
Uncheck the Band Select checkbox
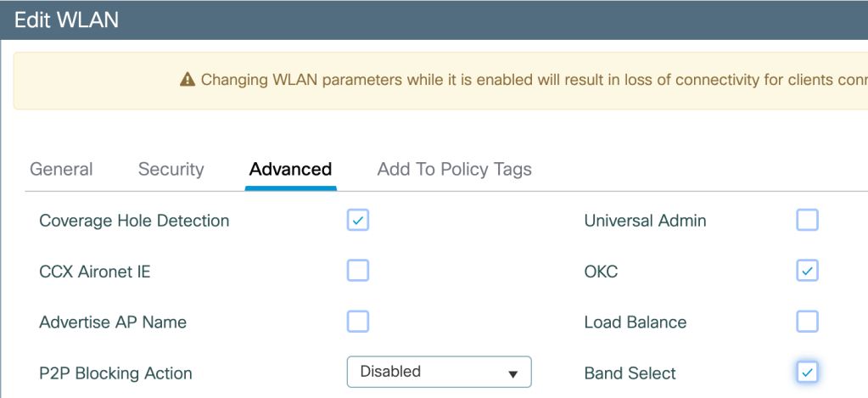(807, 372)
